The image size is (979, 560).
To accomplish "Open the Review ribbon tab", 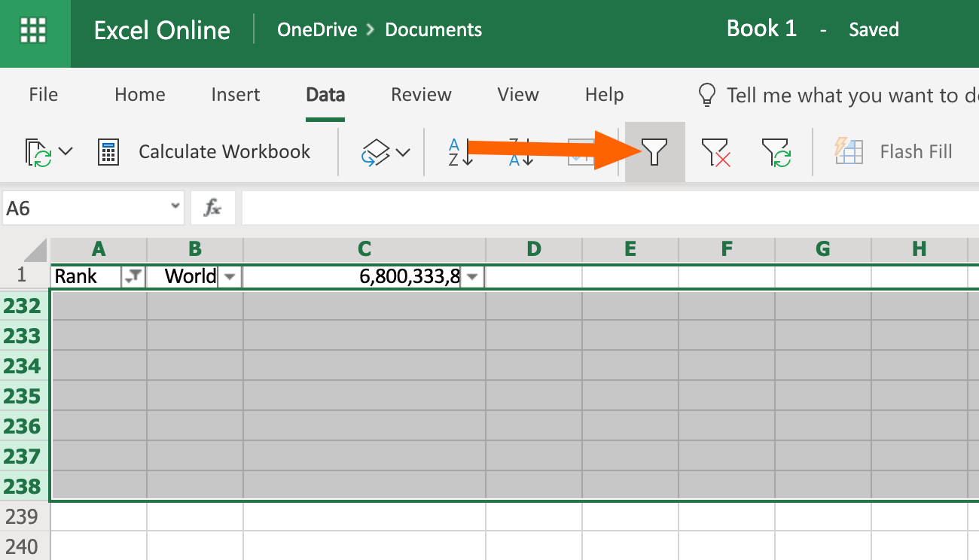I will (420, 95).
